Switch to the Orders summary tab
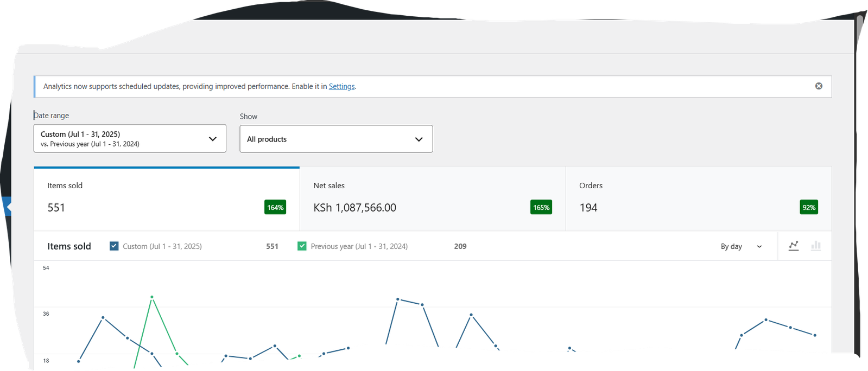The width and height of the screenshot is (868, 371). [x=699, y=199]
